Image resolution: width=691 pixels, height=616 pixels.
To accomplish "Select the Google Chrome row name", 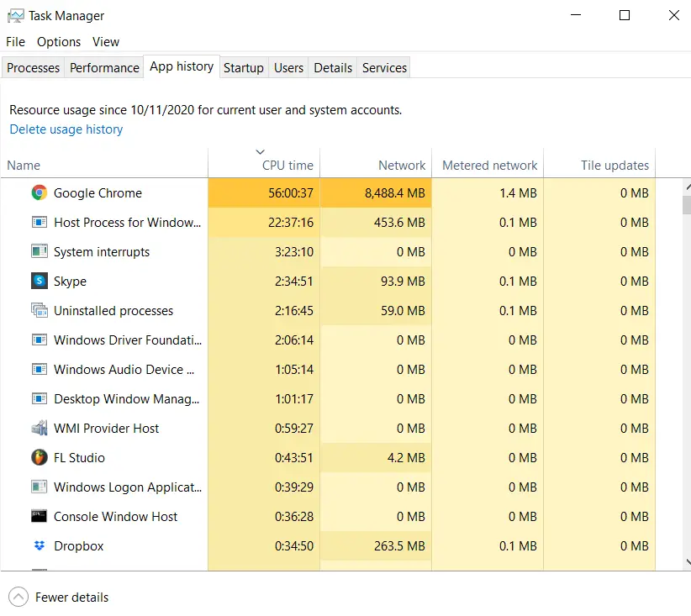I will tap(98, 193).
